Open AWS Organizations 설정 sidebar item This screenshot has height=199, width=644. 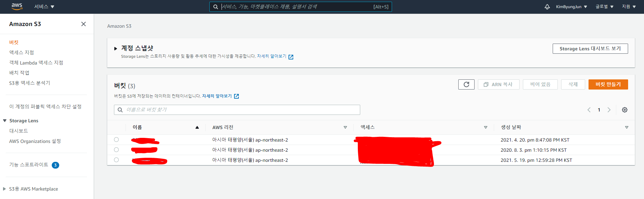click(35, 141)
